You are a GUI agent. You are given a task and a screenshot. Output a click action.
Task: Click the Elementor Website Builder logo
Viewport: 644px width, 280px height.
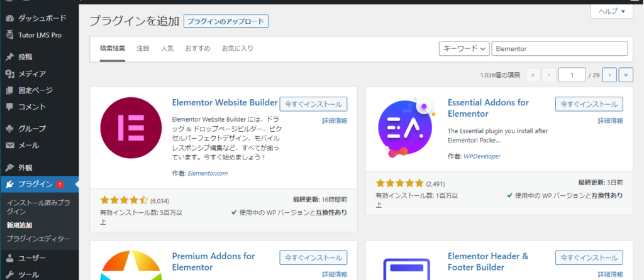pyautogui.click(x=131, y=128)
